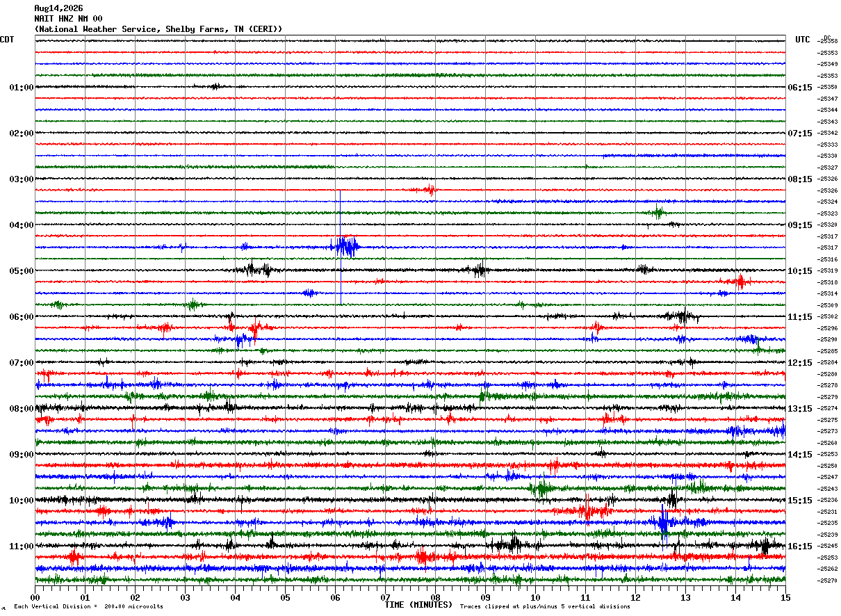This screenshot has height=616, width=841.
Task: Select DC offset value -25285
Action: click(828, 351)
